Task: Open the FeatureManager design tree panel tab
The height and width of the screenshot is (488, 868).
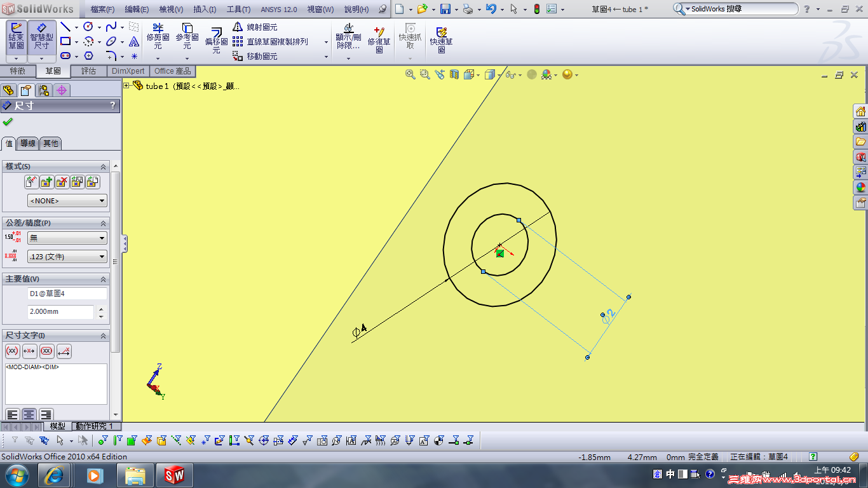Action: point(8,90)
